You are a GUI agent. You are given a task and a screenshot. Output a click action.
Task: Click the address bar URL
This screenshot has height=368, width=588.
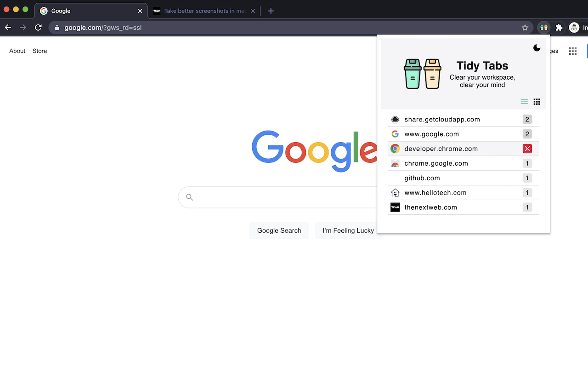pos(103,28)
